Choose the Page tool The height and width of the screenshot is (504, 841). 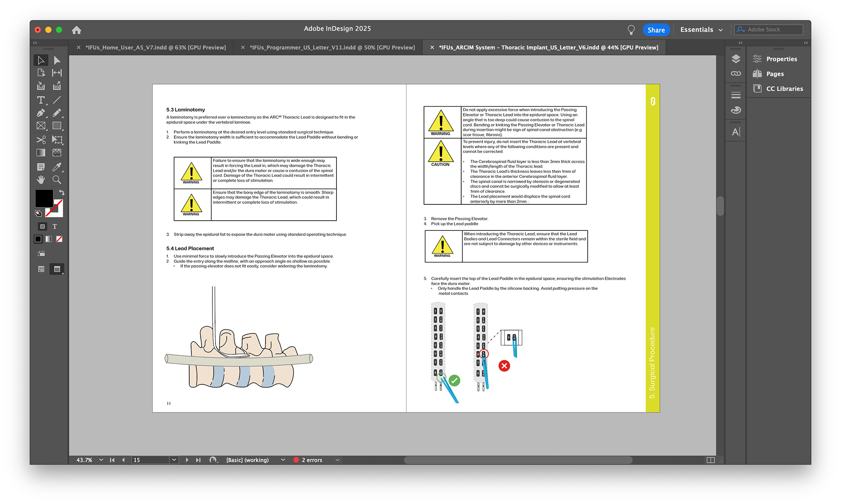41,73
